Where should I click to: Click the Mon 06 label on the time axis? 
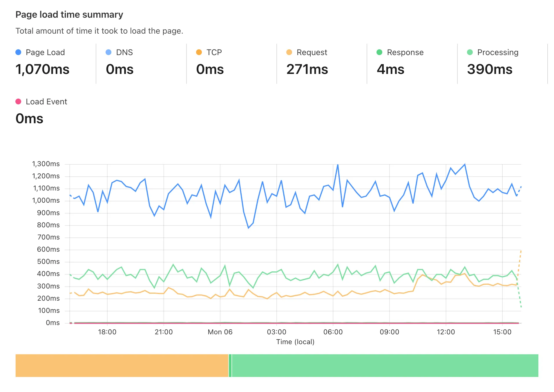tap(220, 332)
